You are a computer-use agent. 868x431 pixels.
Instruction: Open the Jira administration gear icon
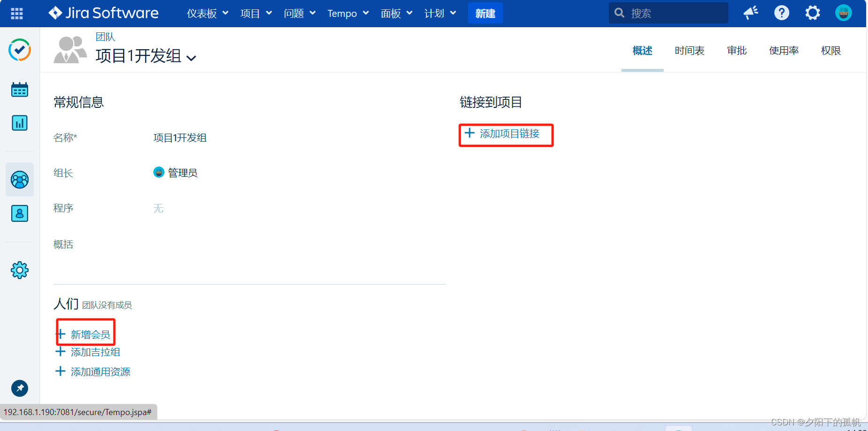tap(812, 13)
